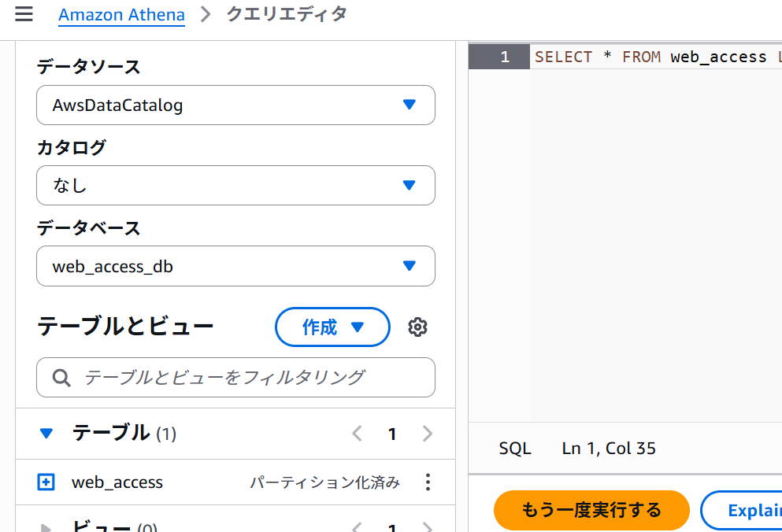Viewport: 782px width, 532px height.
Task: Go to next page of tables
Action: [428, 434]
